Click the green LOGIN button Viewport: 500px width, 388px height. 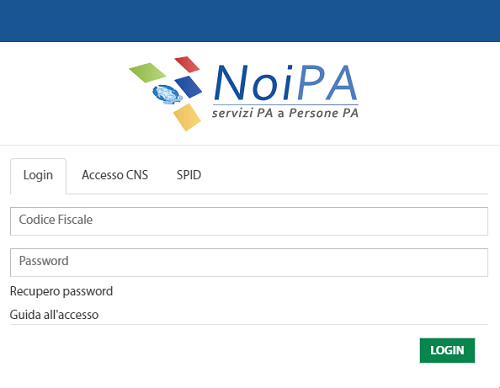click(447, 350)
